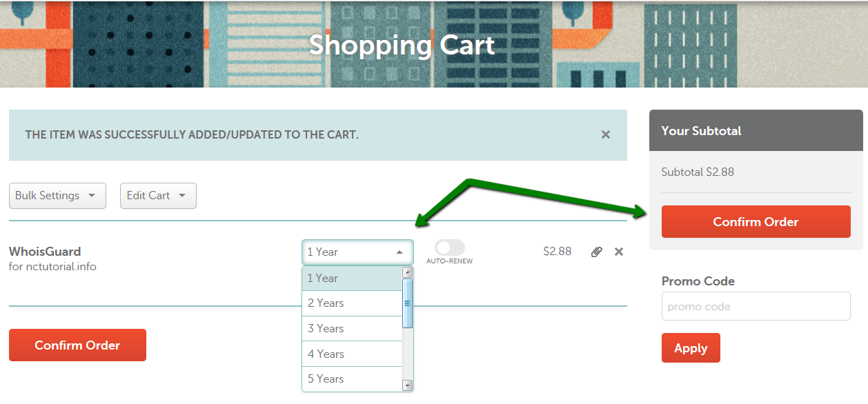
Task: Click the dropdown list scroll-up arrow
Action: coord(407,272)
